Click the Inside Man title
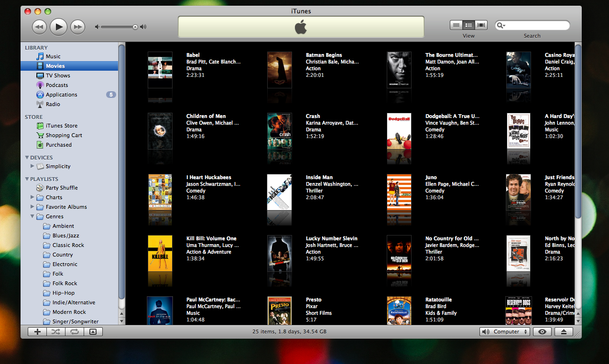 [x=319, y=177]
